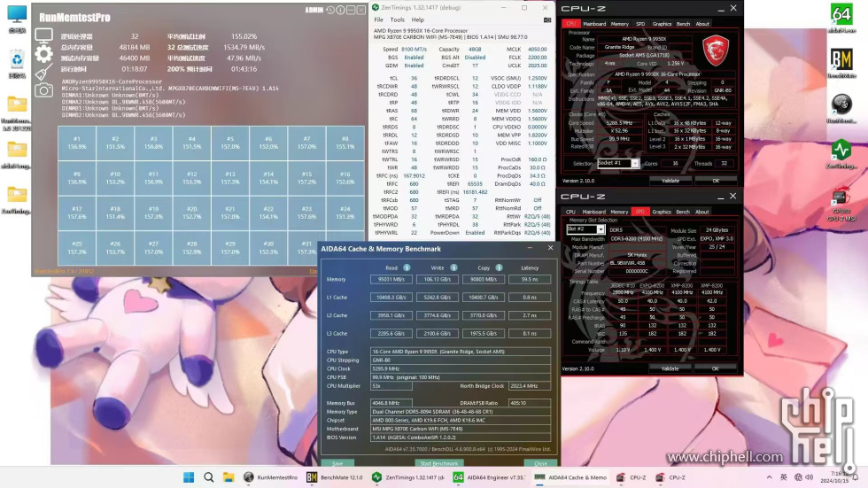
Task: Switch to Memory tab in top CPU-Z
Action: [x=619, y=24]
